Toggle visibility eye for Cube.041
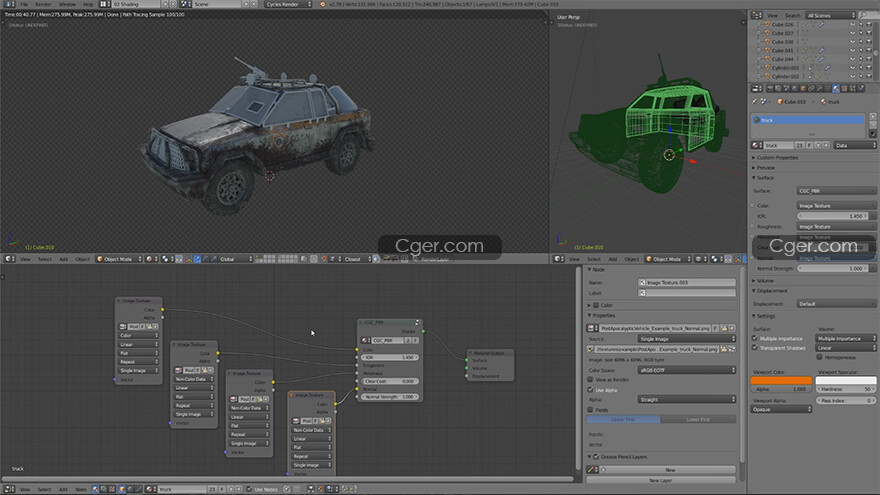 (x=852, y=50)
